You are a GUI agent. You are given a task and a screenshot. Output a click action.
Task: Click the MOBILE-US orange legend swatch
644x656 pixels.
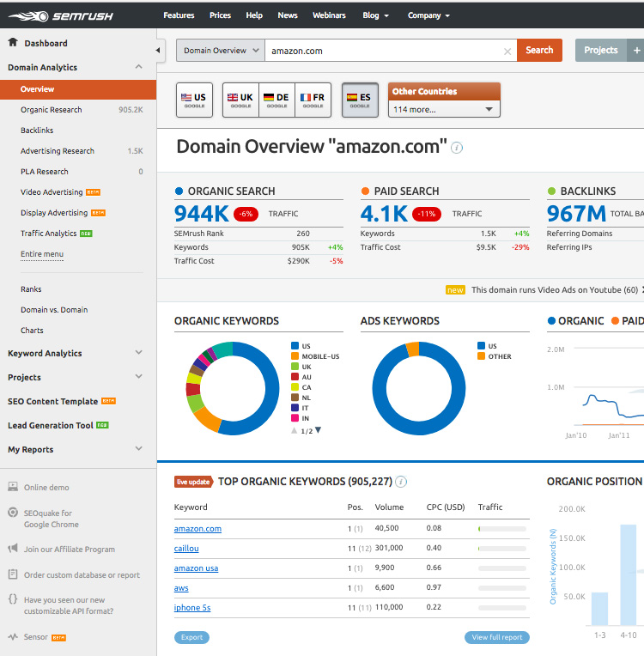pos(295,356)
